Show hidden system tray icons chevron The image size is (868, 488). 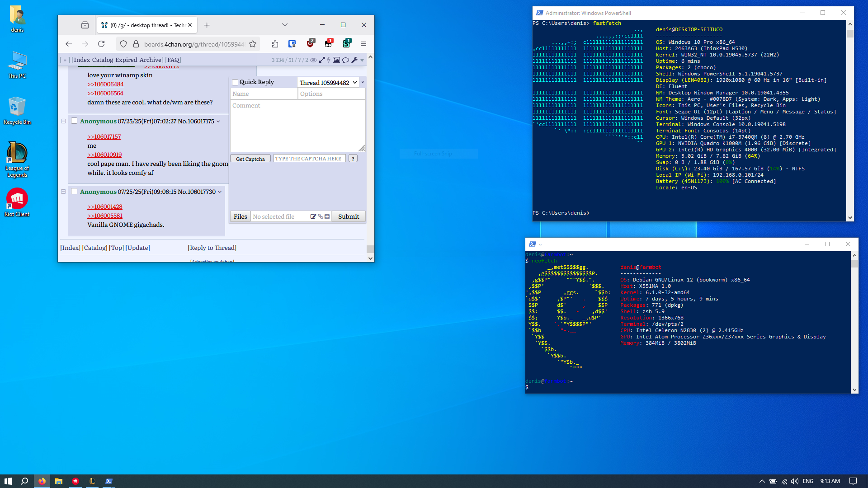coord(762,481)
